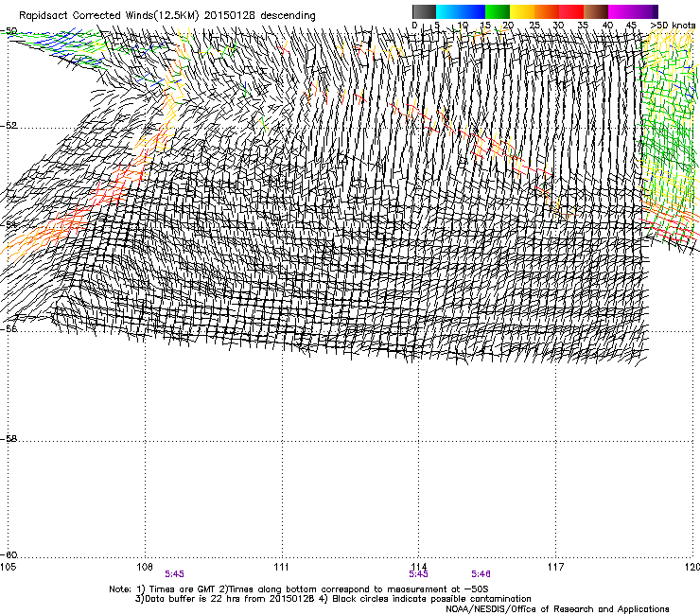Image resolution: width=700 pixels, height=615 pixels.
Task: Click the latitude label -60
Action: tap(9, 555)
